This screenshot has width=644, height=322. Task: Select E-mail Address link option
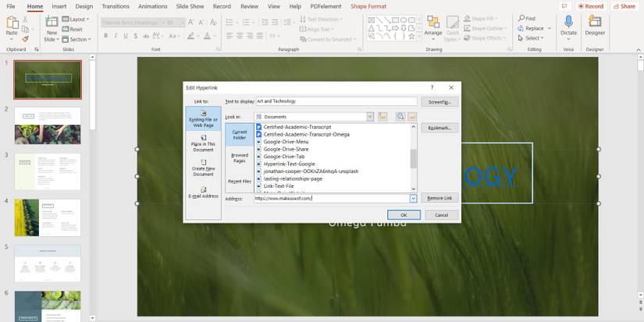(203, 193)
